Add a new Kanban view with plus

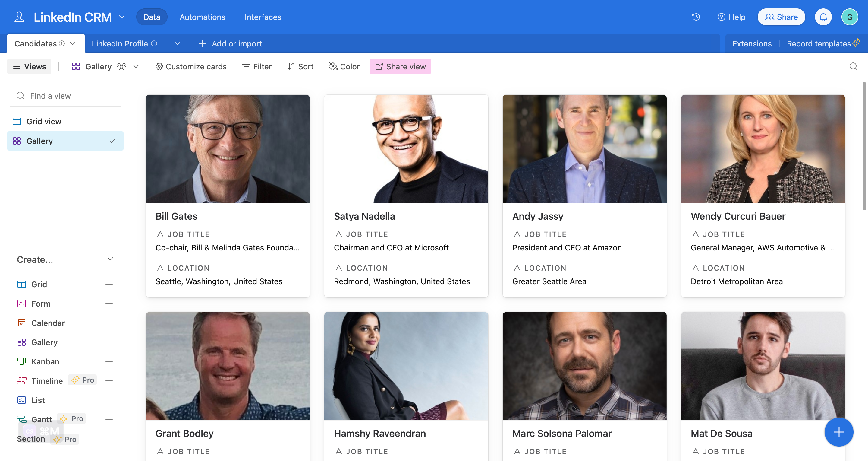click(x=109, y=361)
